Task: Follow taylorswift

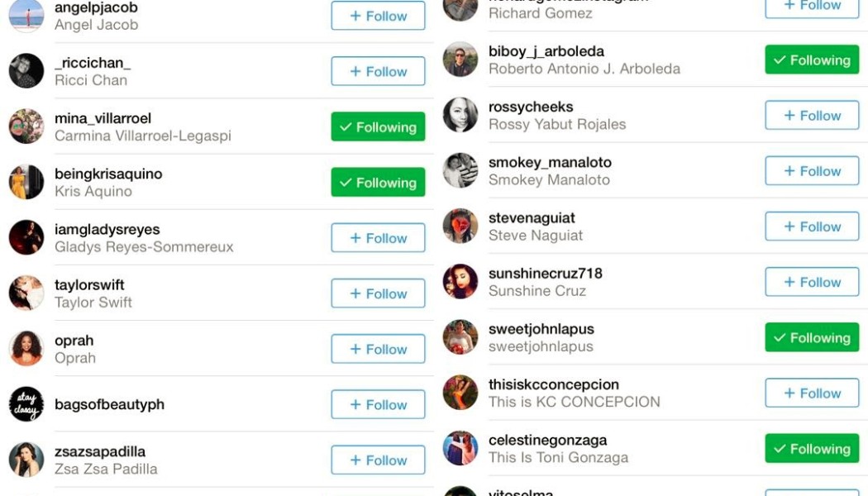Action: point(378,293)
